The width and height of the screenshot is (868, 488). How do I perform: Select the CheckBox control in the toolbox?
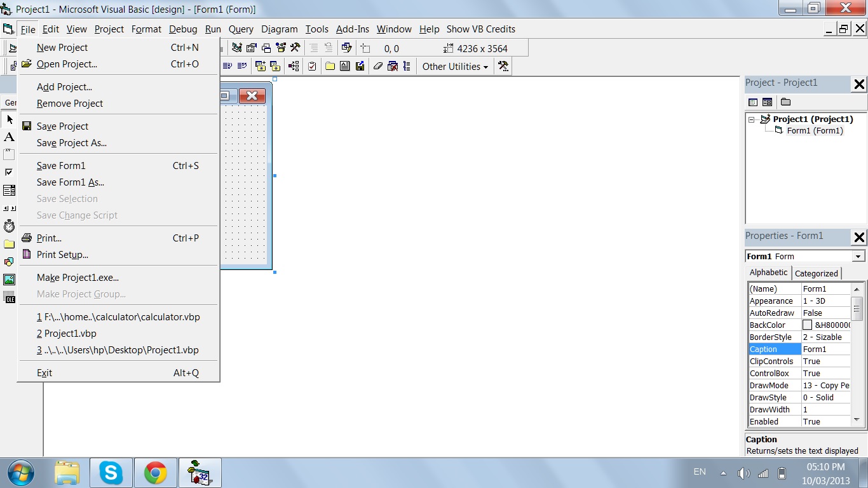pyautogui.click(x=9, y=172)
